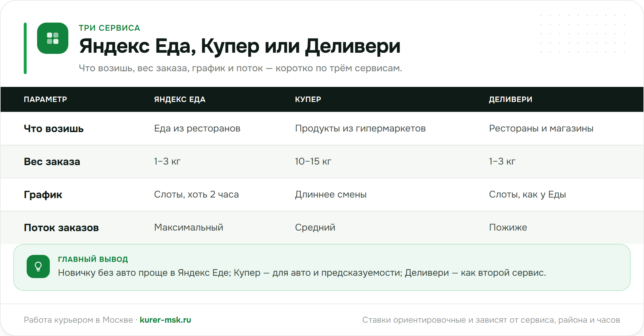
Task: Click the 1–3 кг cell under Деливери
Action: coord(502,161)
